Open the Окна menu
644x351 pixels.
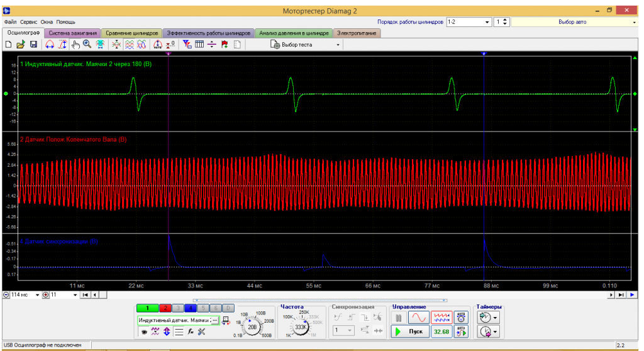pyautogui.click(x=47, y=22)
